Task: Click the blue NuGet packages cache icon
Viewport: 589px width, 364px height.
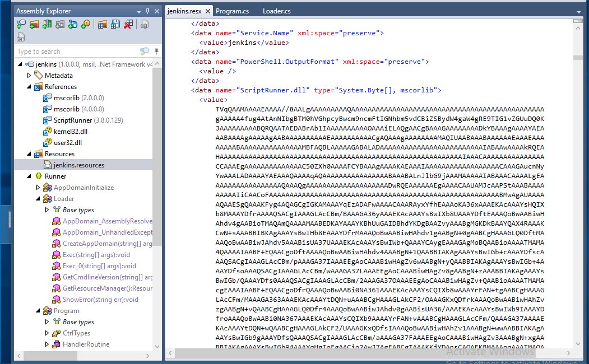Action: [73, 25]
